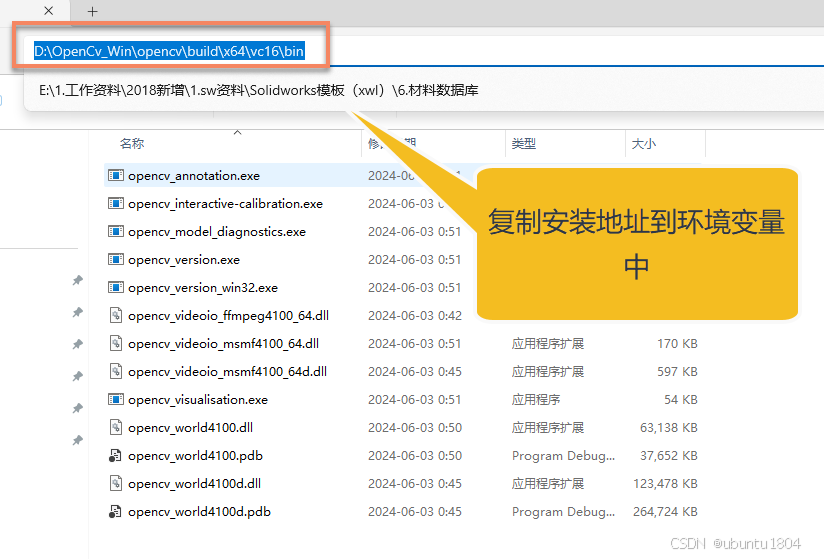Screen dimensions: 824x559
Task: Click the 597 KB size value
Action: tap(677, 371)
